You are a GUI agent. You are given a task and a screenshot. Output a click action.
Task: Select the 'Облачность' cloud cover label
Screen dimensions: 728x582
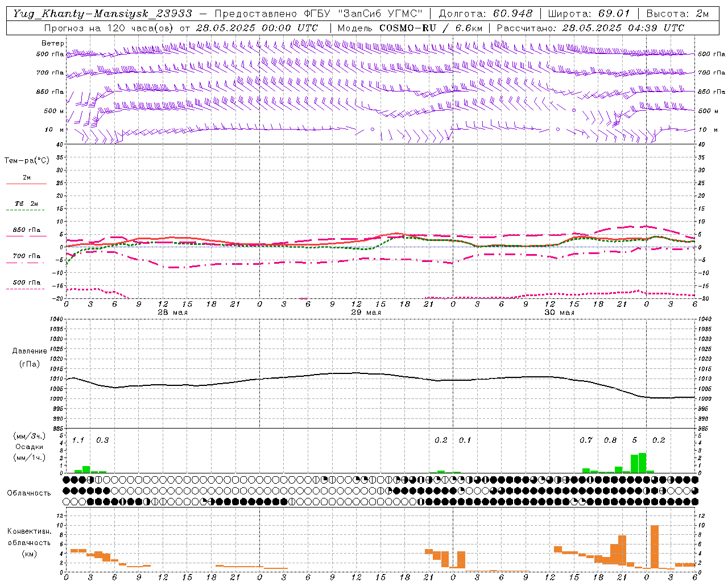coord(29,493)
